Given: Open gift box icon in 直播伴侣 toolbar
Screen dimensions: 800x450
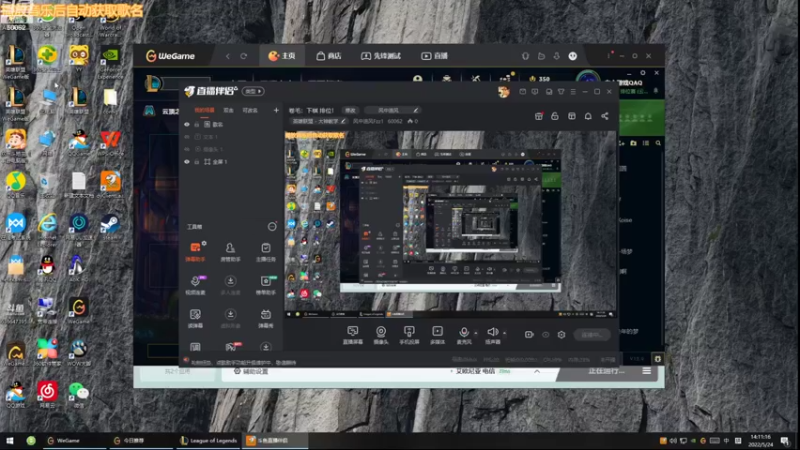Looking at the screenshot, I should point(539,116).
